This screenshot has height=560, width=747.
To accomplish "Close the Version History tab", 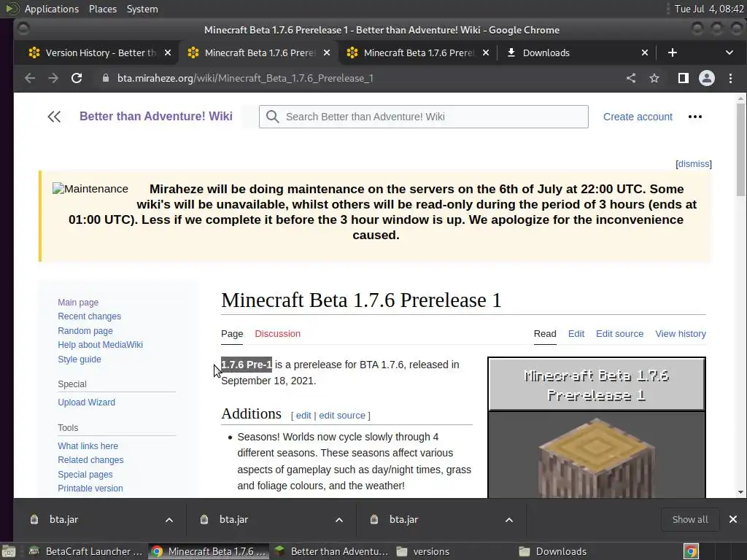I will coord(168,52).
